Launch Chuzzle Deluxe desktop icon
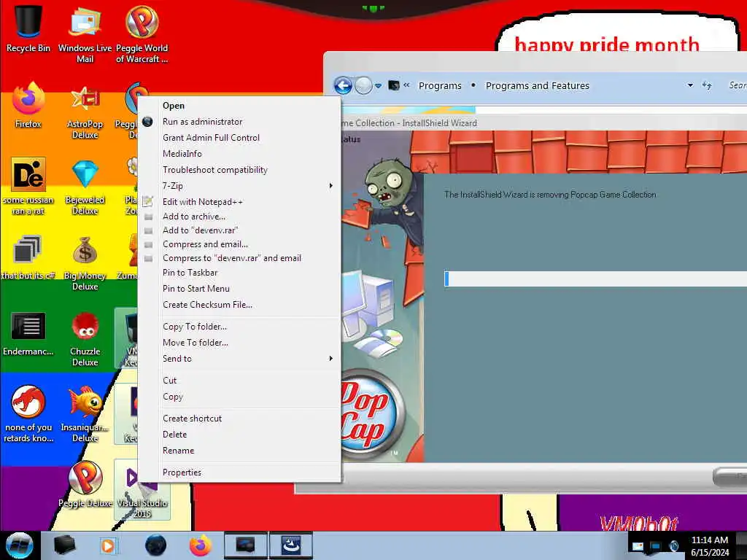The width and height of the screenshot is (747, 560). (x=85, y=338)
